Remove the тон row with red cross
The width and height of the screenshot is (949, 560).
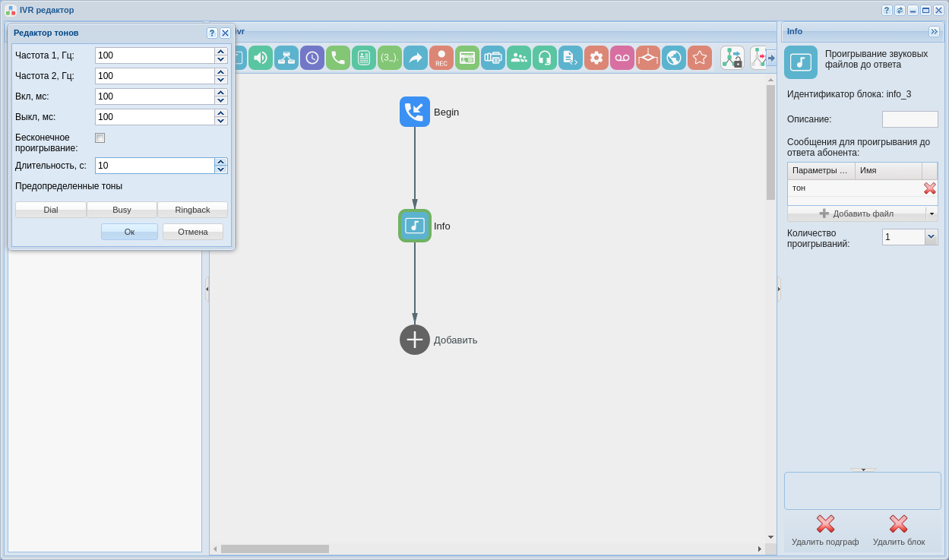pos(930,188)
